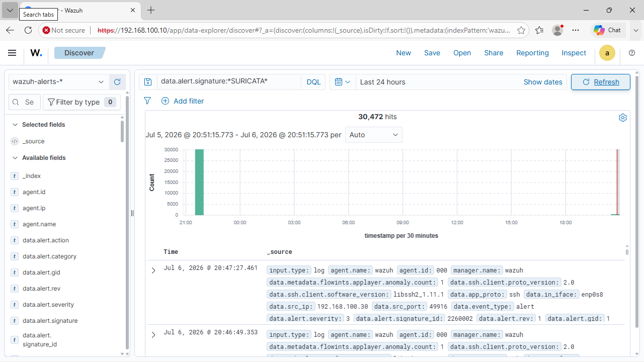Open the Edge profile icon
Screen dimensions: 644x362
(x=557, y=30)
